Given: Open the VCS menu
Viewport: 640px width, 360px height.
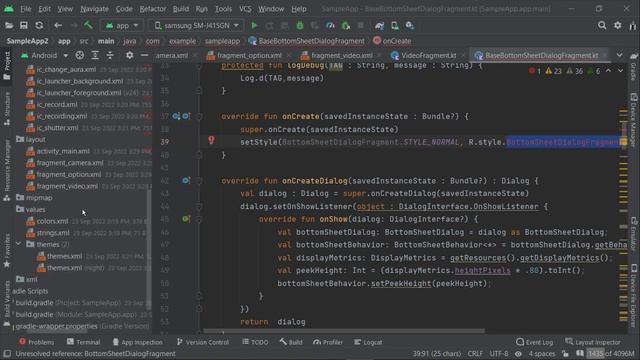Looking at the screenshot, I should pyautogui.click(x=245, y=9).
